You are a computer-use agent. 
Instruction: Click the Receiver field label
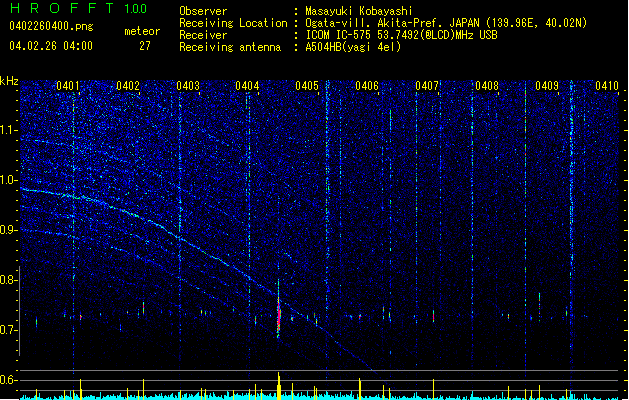[203, 35]
